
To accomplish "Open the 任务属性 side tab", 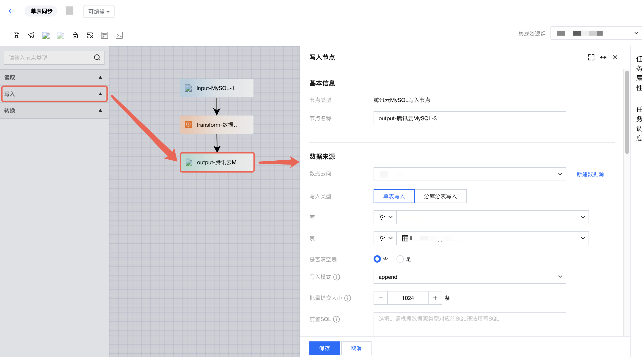I will [639, 73].
